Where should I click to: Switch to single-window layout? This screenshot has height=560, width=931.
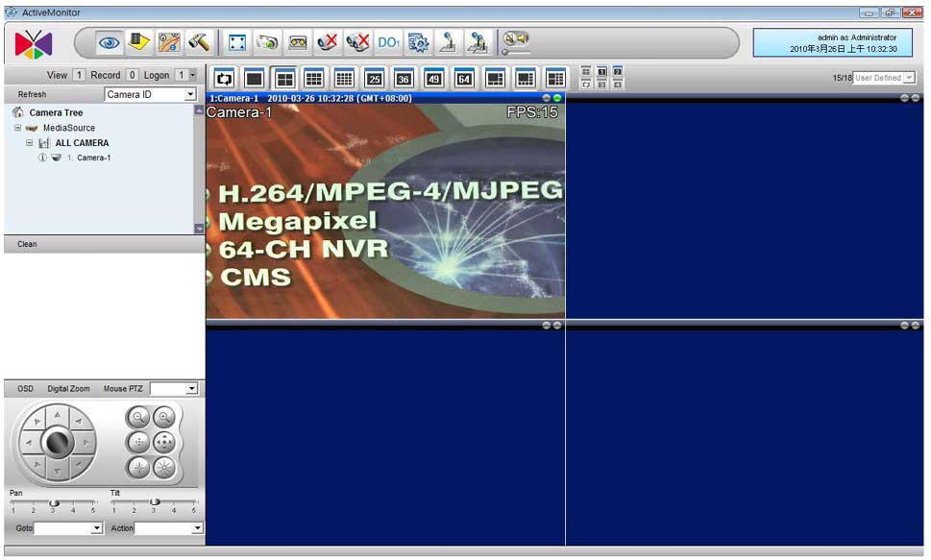click(254, 78)
